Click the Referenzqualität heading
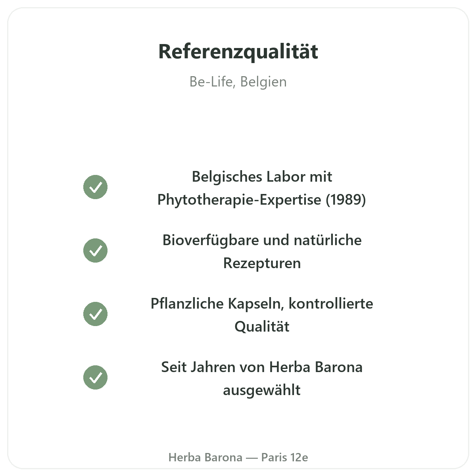Image resolution: width=476 pixels, height=476 pixels. (238, 52)
